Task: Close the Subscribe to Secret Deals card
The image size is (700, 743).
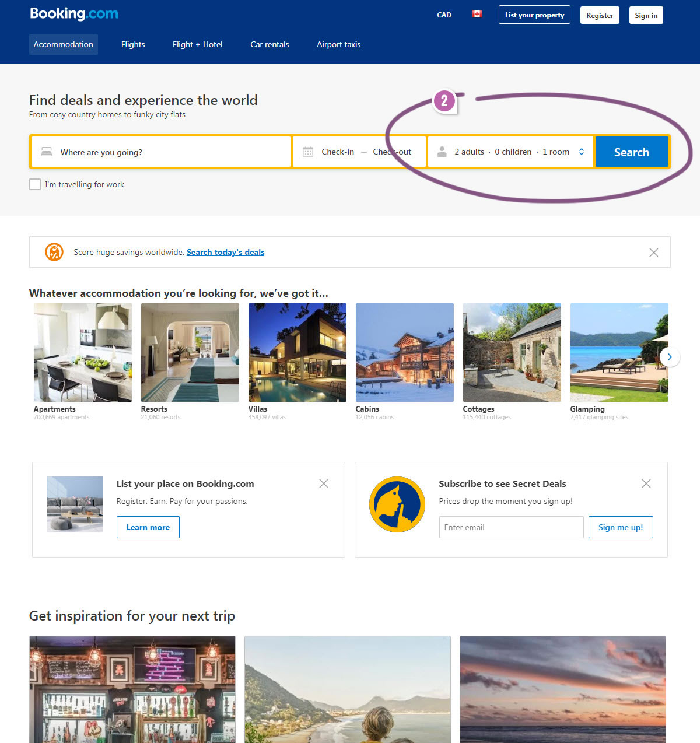Action: point(646,483)
